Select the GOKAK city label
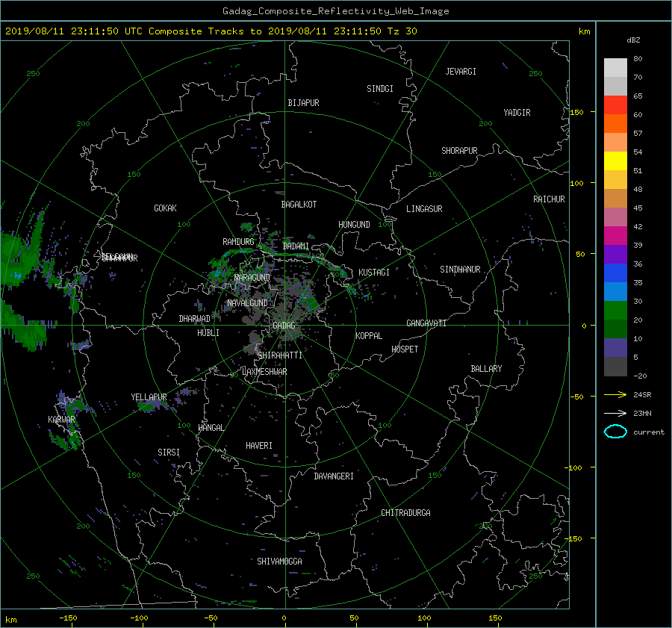Screen dimensions: 672x628 click(x=165, y=208)
